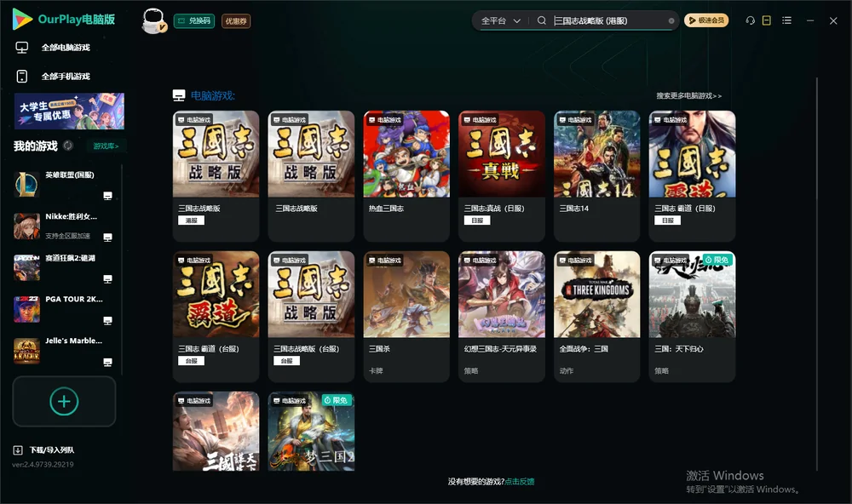The image size is (852, 504).
Task: Open 三国志:真战 (日服) game card
Action: coord(502,176)
